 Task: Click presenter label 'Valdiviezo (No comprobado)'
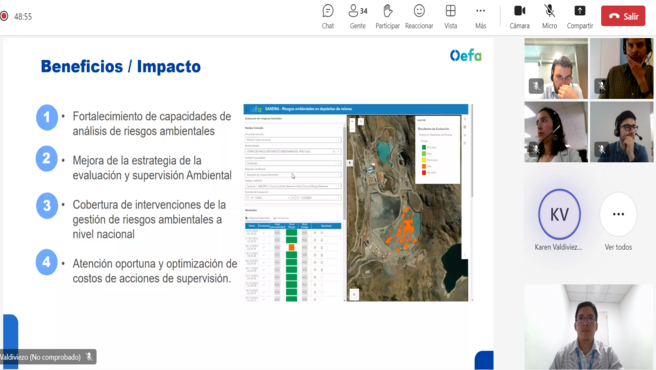[40, 357]
